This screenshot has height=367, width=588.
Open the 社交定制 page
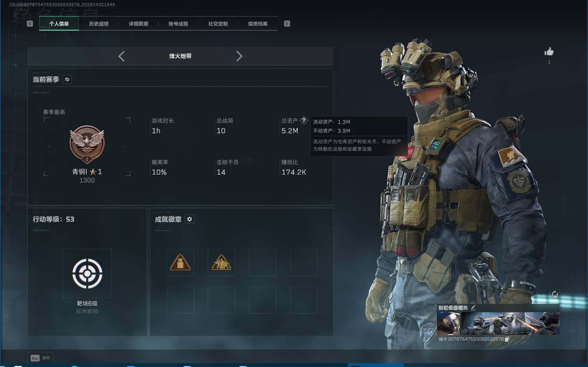[x=218, y=23]
